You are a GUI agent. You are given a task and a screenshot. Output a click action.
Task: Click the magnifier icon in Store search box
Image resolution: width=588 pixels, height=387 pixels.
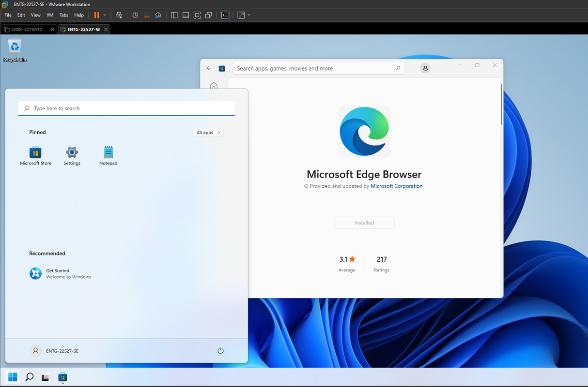(398, 68)
